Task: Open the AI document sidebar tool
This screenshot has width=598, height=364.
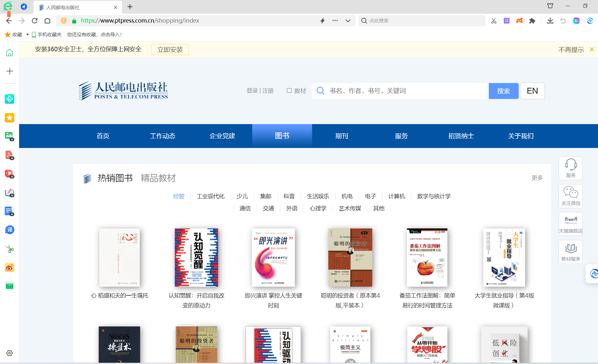Action: [10, 211]
